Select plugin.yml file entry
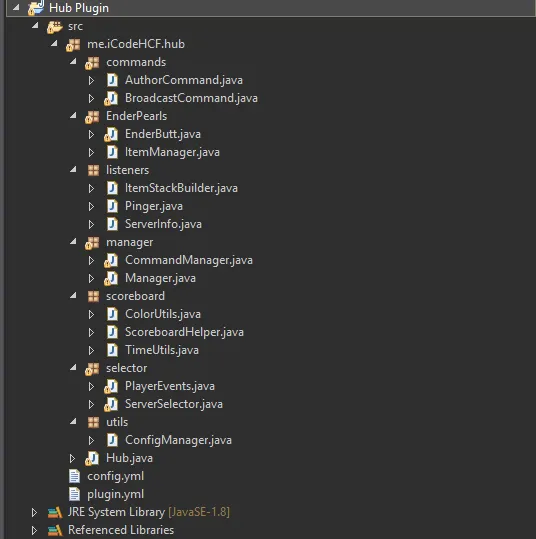This screenshot has width=536, height=539. [x=116, y=494]
